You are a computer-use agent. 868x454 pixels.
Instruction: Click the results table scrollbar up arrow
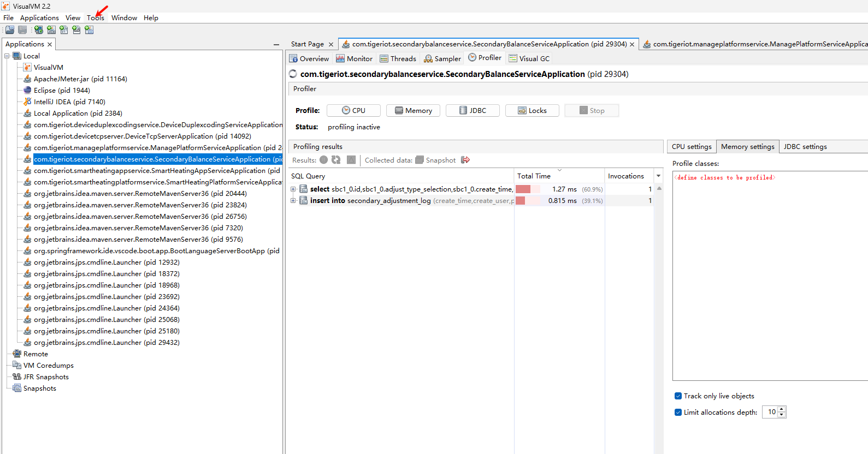point(659,188)
